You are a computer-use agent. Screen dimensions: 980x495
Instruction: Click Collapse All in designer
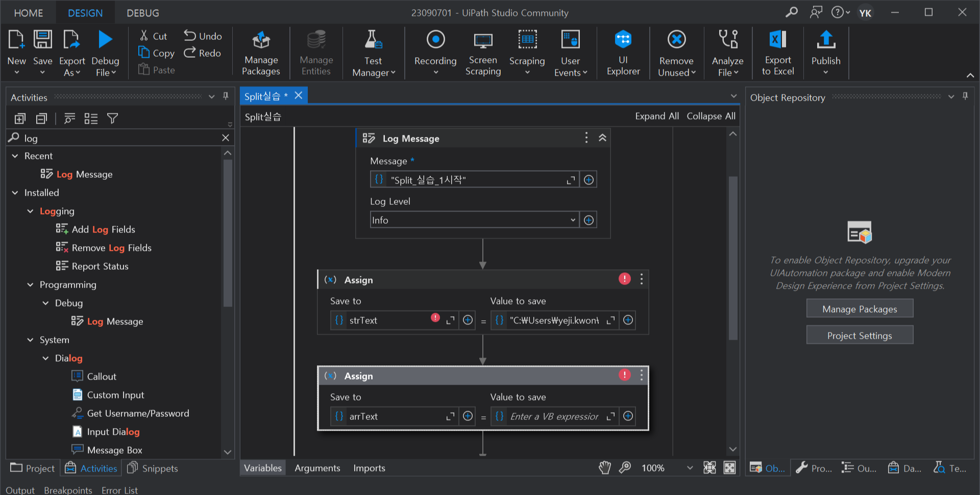(711, 116)
